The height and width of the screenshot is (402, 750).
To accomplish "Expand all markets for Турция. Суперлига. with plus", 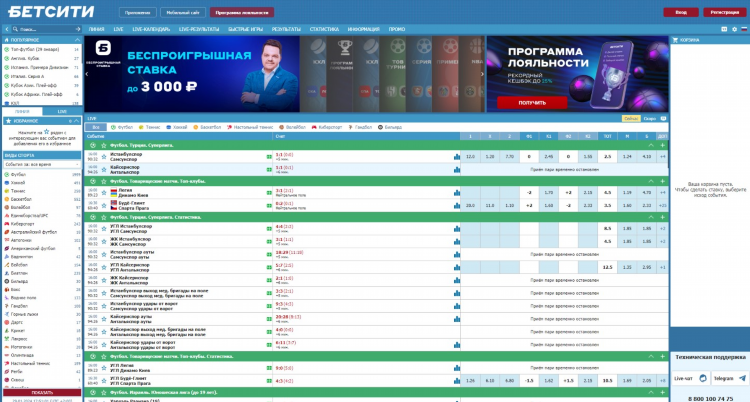I will (662, 145).
